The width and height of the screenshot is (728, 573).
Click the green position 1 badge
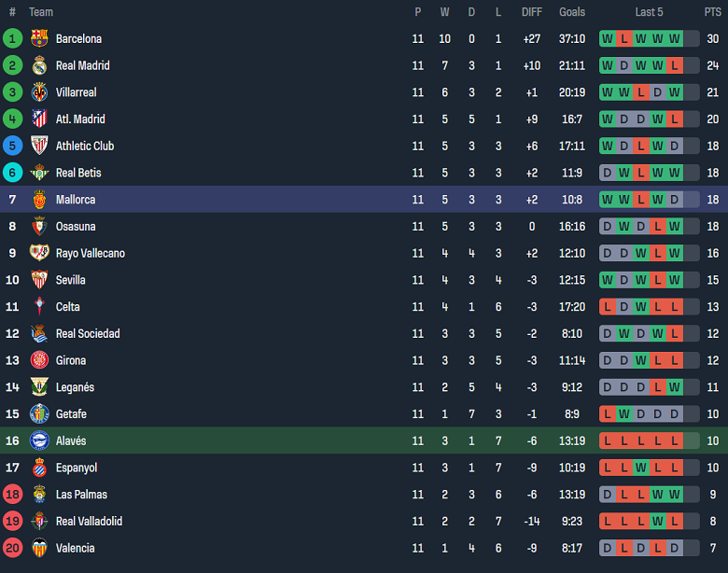(12, 38)
